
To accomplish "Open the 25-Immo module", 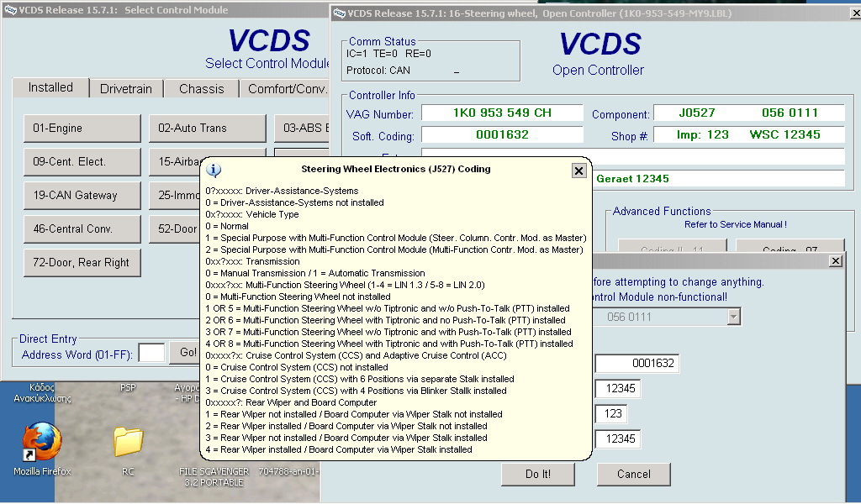I will pyautogui.click(x=176, y=195).
